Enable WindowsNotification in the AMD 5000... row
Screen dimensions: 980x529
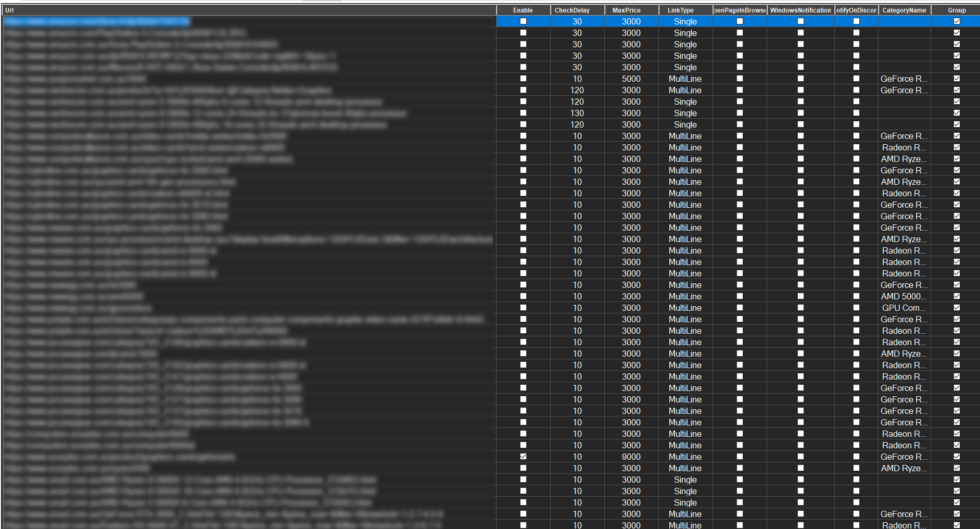800,296
